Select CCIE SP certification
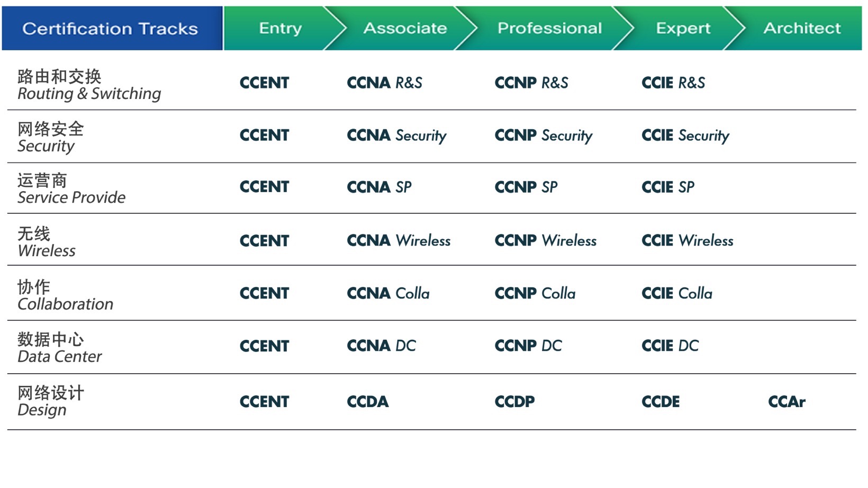 coord(668,187)
